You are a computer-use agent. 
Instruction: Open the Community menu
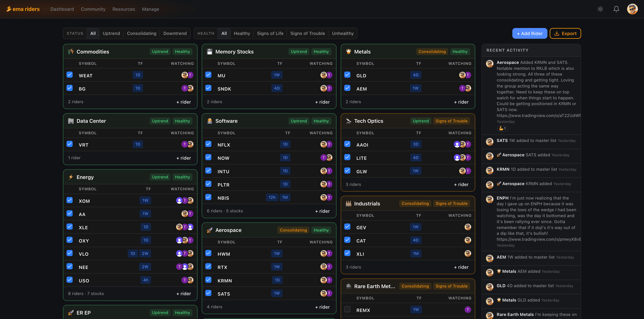[x=93, y=9]
